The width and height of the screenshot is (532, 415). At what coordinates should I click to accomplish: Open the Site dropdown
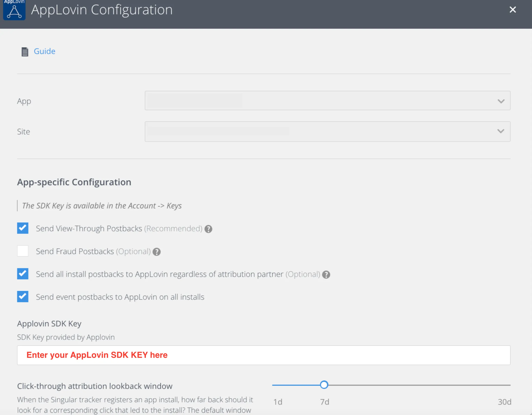click(327, 132)
